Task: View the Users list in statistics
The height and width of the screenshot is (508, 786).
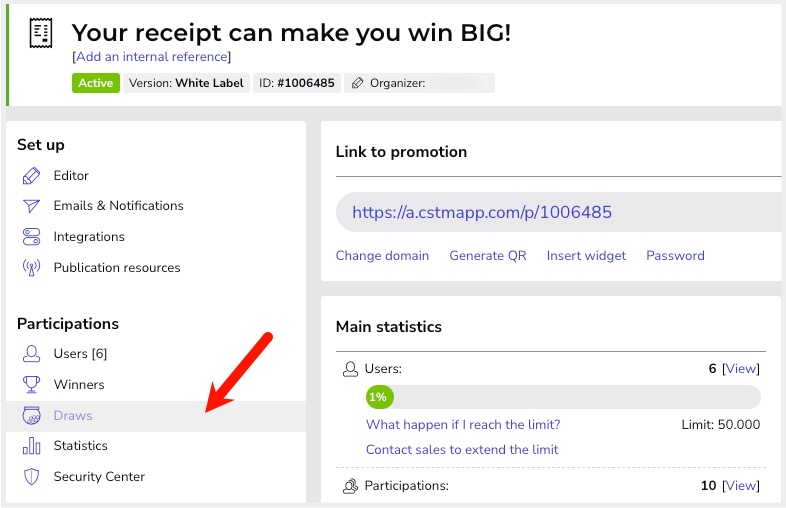Action: [x=741, y=369]
